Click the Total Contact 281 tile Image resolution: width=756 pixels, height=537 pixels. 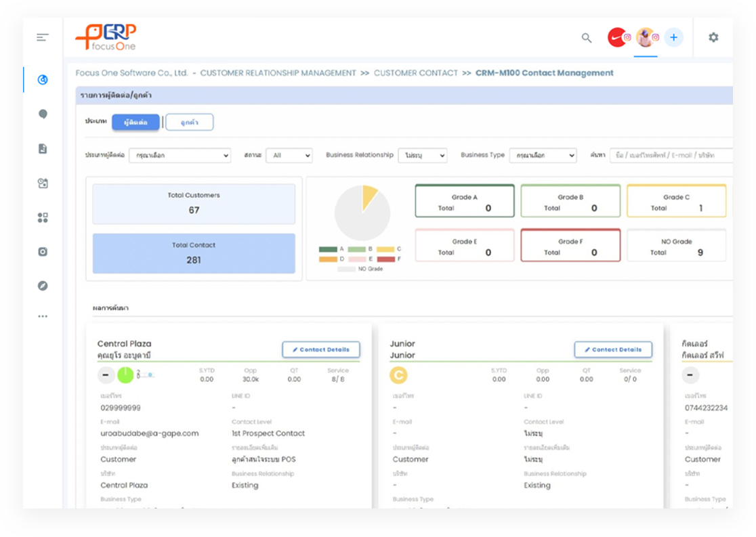194,253
